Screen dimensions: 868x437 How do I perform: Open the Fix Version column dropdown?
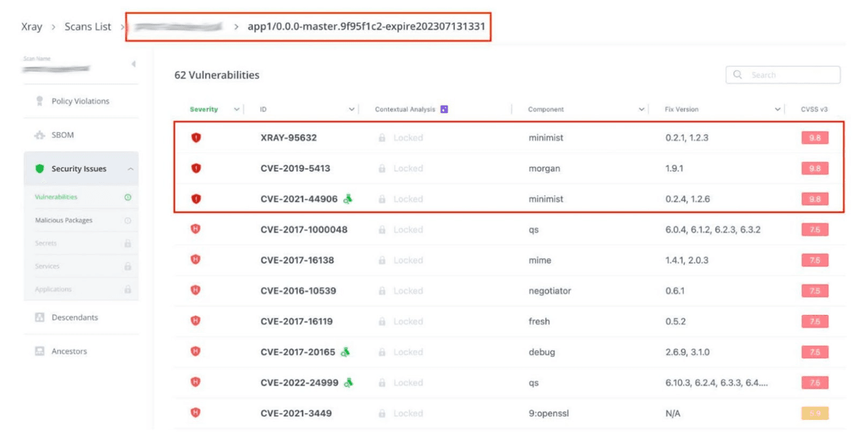pyautogui.click(x=778, y=110)
